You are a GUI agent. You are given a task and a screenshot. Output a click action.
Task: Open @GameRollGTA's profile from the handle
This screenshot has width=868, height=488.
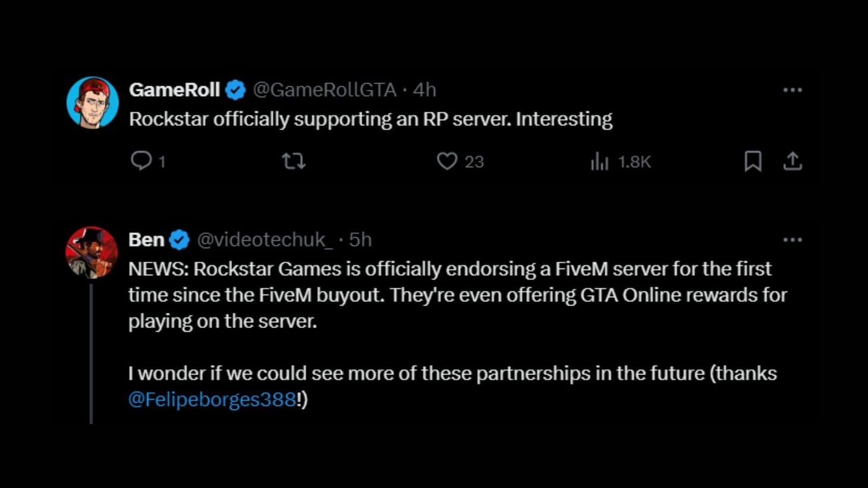(325, 89)
